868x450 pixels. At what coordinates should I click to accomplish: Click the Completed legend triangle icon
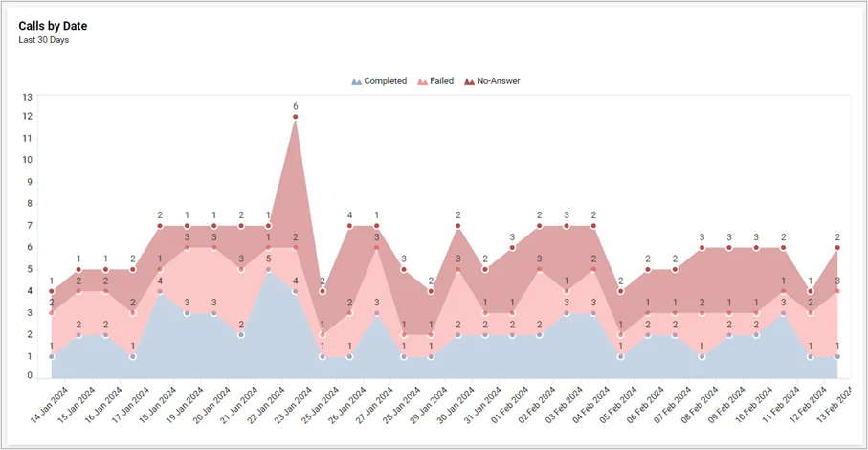point(357,82)
